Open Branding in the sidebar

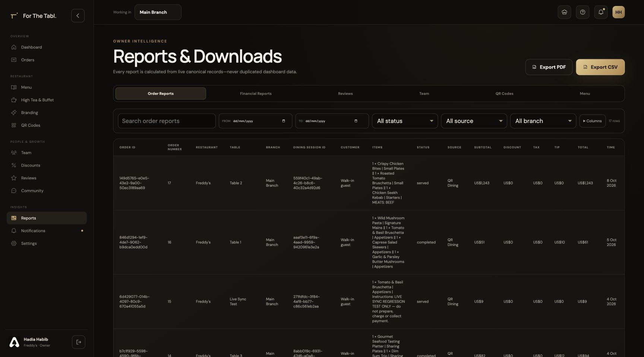47,113
